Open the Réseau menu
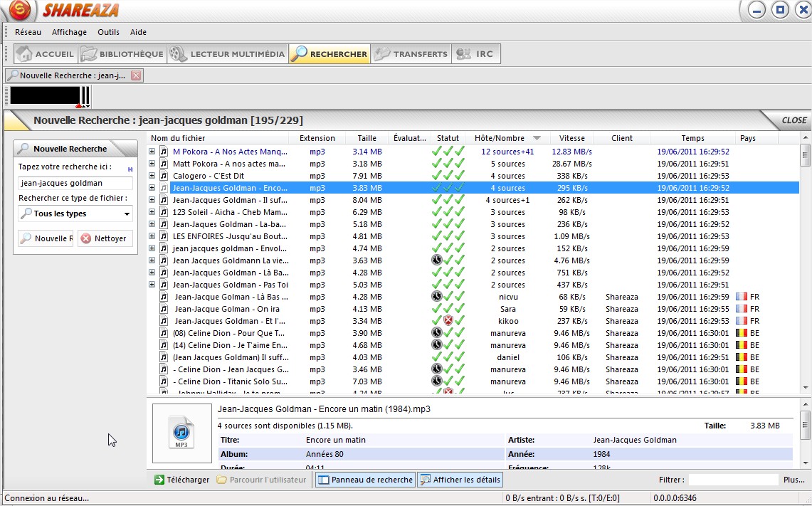Image resolution: width=812 pixels, height=506 pixels. (28, 32)
